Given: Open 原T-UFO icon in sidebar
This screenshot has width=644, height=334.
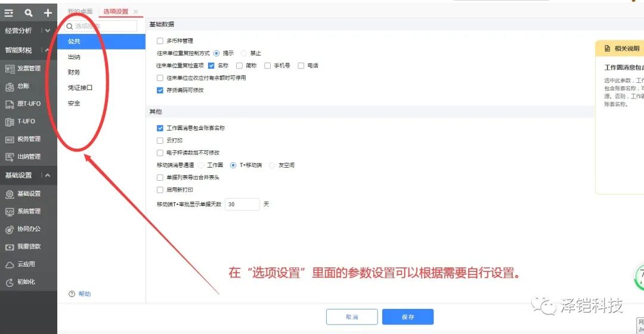Looking at the screenshot, I should (x=10, y=104).
